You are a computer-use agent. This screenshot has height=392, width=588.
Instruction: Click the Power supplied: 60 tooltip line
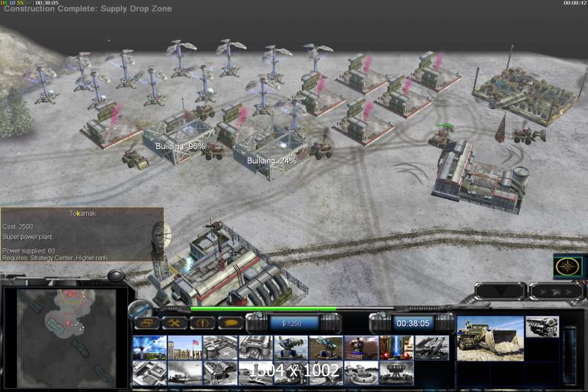coord(29,251)
